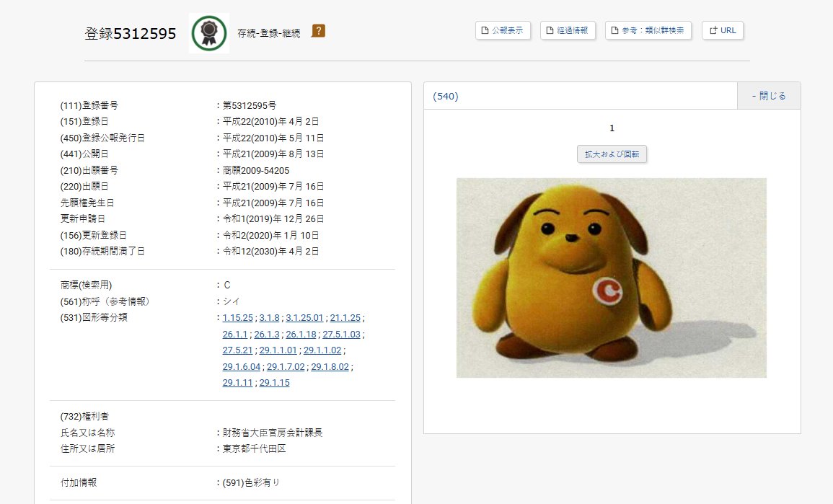Open figure classification link 3.1.8
Viewport: 833px width, 504px height.
pyautogui.click(x=269, y=317)
